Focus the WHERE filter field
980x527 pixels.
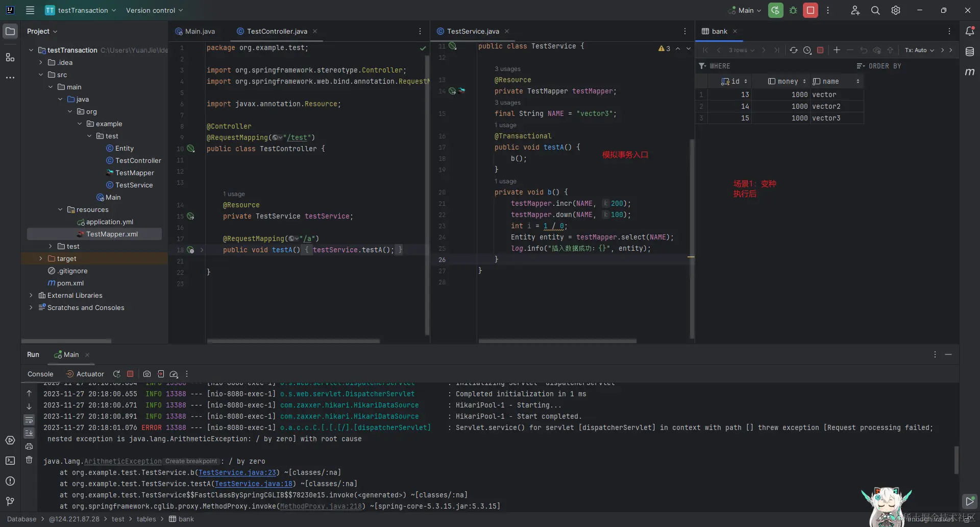776,66
